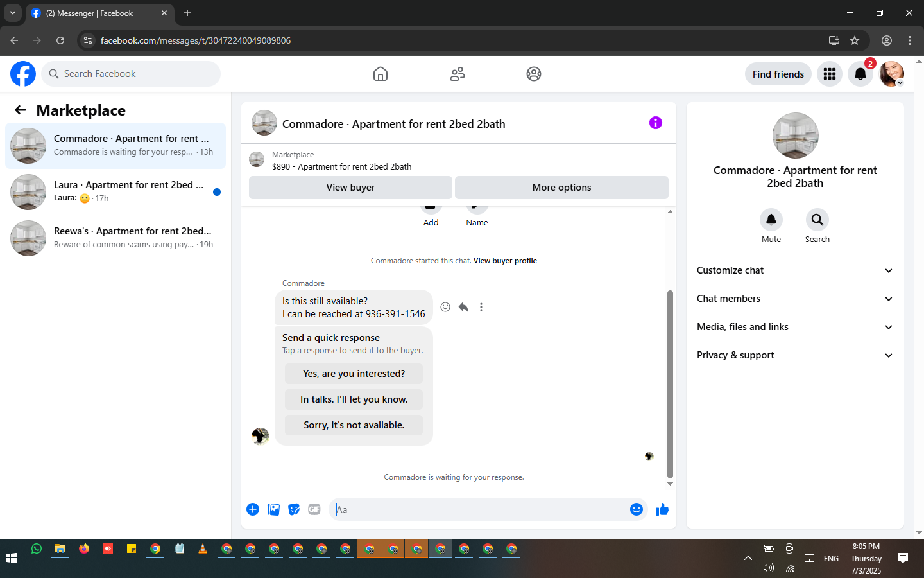Screen dimensions: 924x578
Task: Click Commadore's sender avatar beside the message
Action: tap(260, 436)
